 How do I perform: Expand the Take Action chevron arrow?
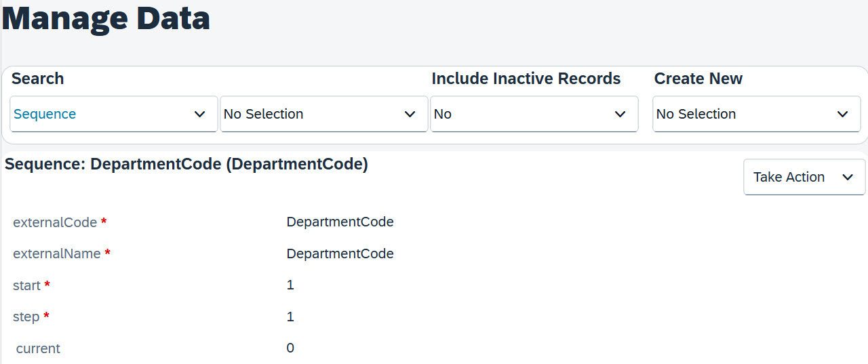pyautogui.click(x=848, y=177)
